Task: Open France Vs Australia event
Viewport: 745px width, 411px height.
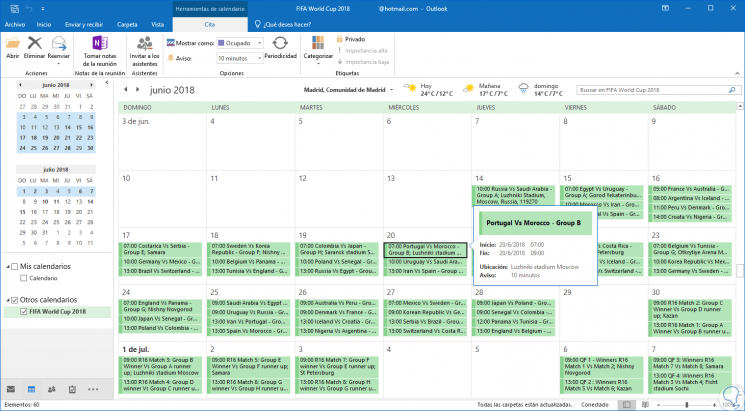Action: [x=690, y=189]
